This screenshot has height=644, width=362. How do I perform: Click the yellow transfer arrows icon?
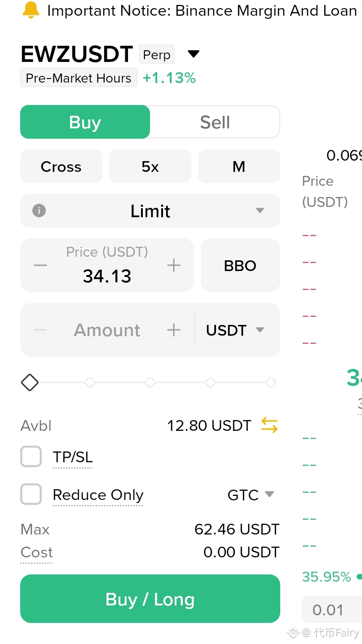click(269, 425)
